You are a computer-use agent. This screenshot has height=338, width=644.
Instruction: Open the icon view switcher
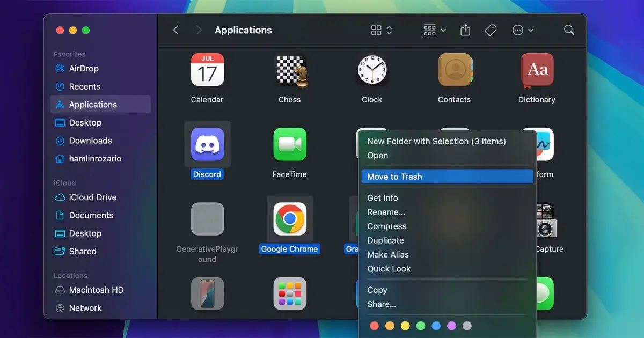coord(382,30)
